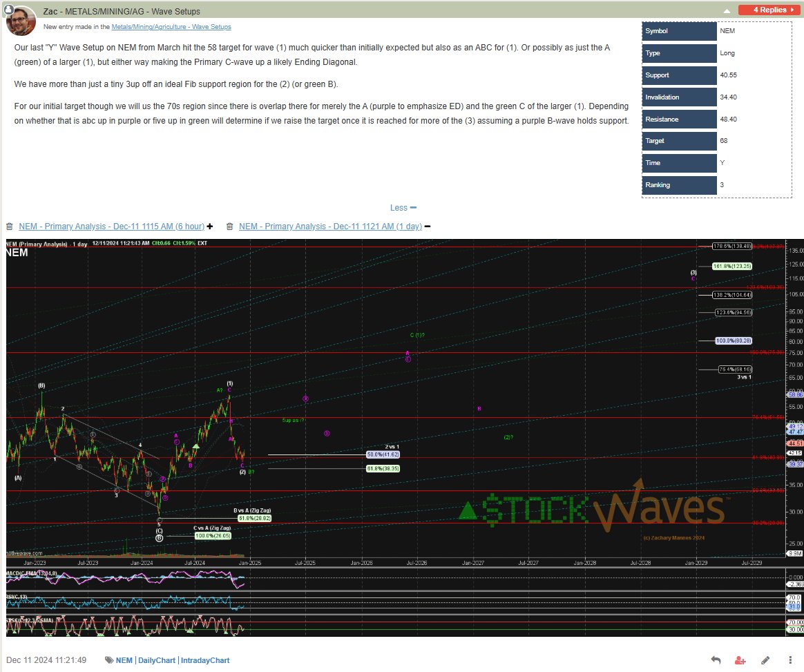804x672 pixels.
Task: Click the Symbol label cell
Action: click(x=680, y=31)
